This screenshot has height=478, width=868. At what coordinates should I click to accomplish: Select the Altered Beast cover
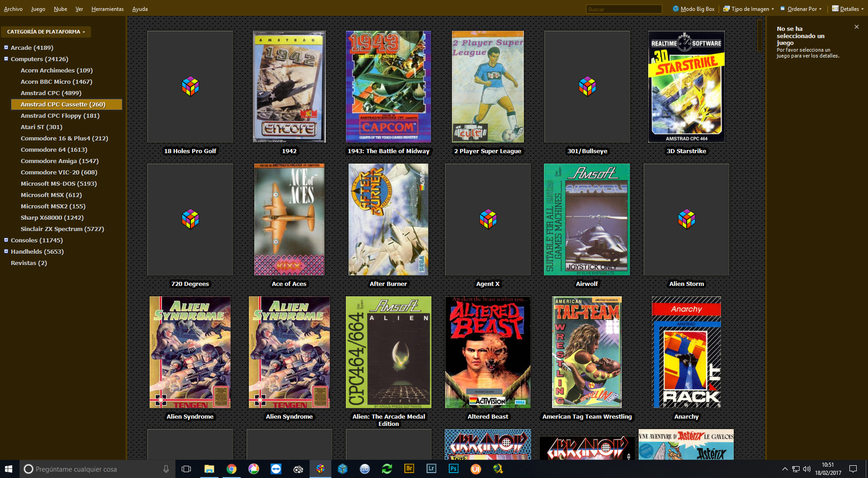pyautogui.click(x=488, y=352)
